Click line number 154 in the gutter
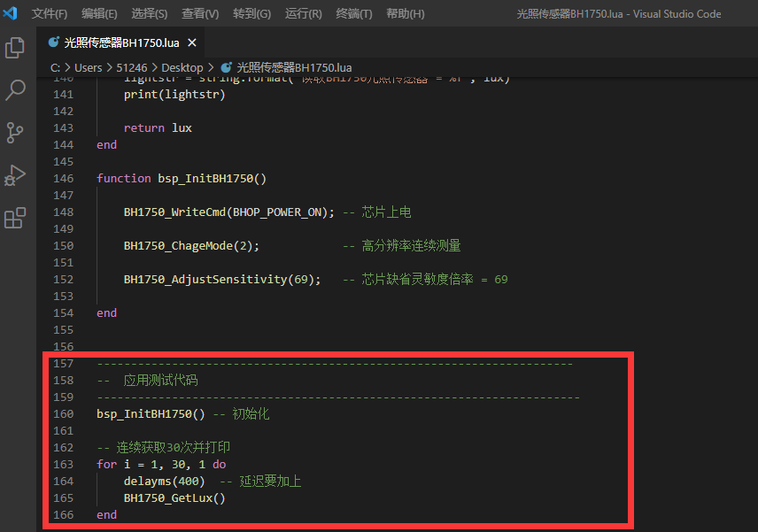 64,313
